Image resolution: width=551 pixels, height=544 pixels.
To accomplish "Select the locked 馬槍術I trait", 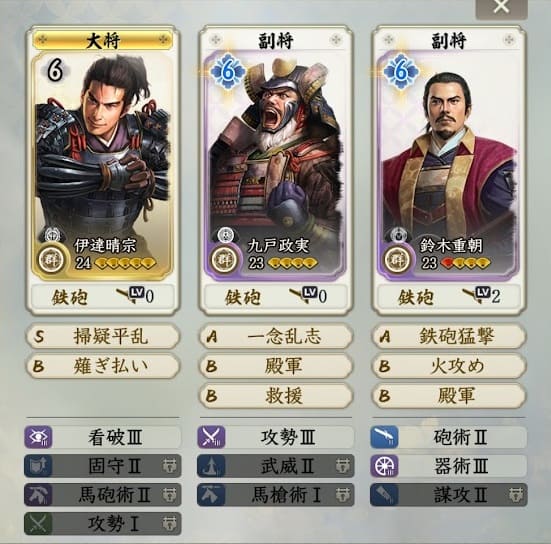I will point(276,495).
